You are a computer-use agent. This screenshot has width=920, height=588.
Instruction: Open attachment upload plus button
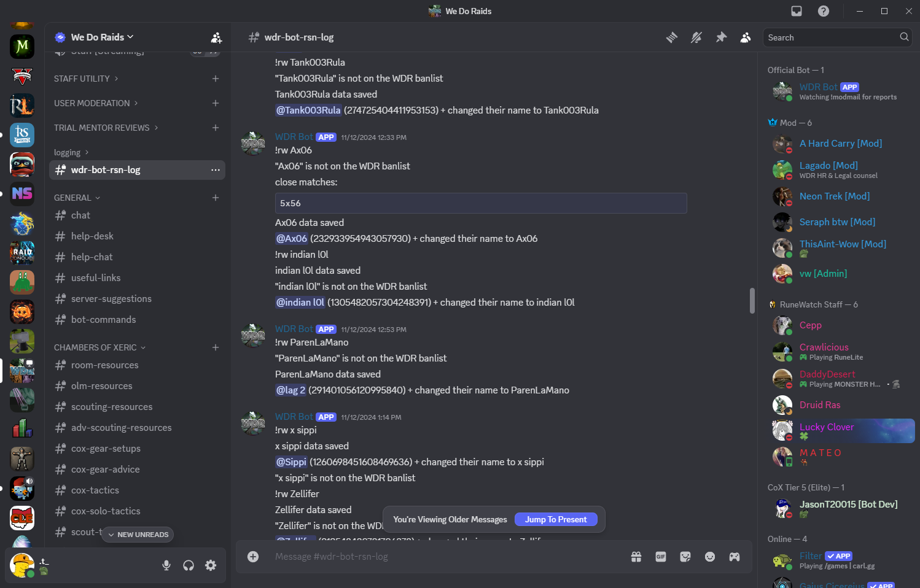tap(253, 557)
